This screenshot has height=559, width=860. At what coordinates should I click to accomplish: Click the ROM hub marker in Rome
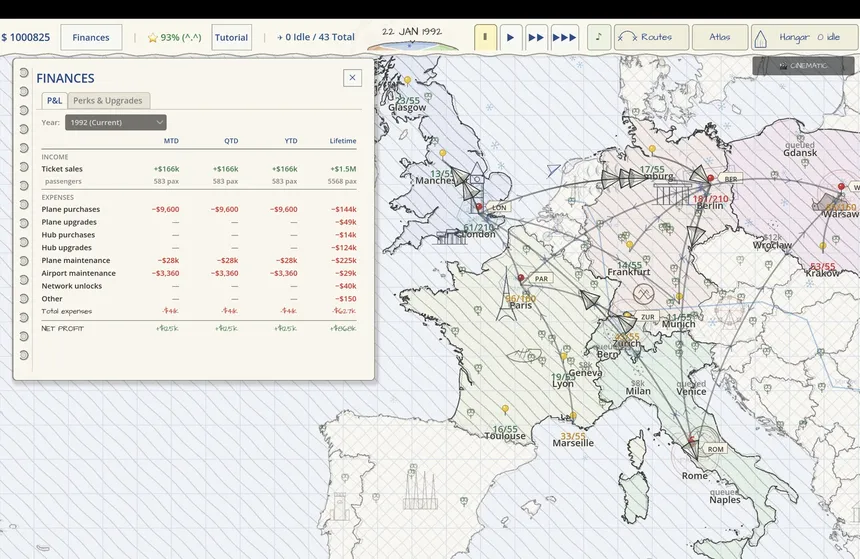[x=715, y=449]
